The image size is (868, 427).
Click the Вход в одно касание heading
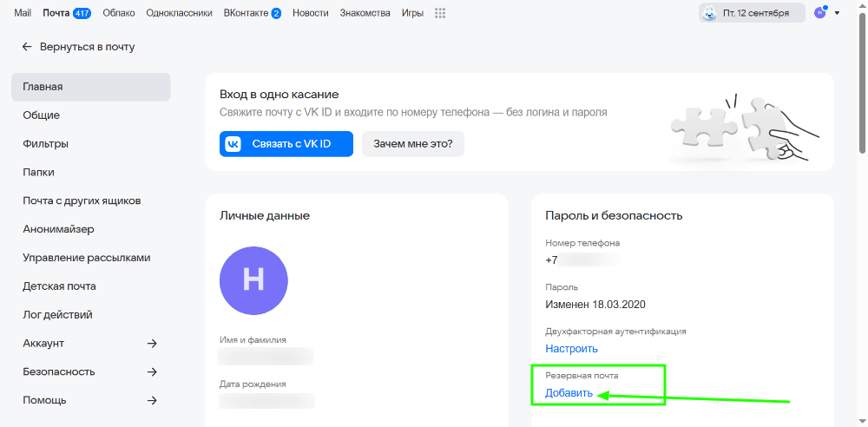(x=279, y=94)
